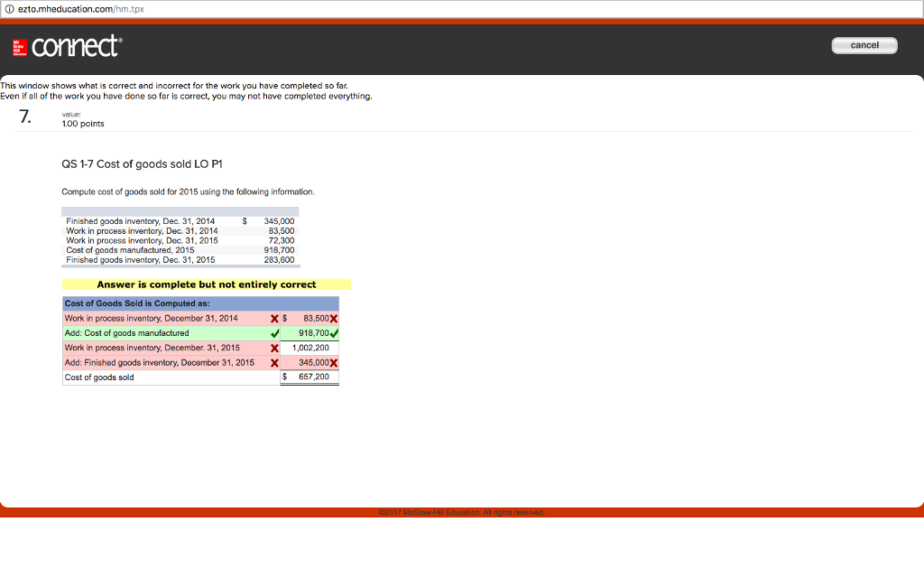Viewport: 924px width, 578px height.
Task: Click the red X for Work in process inventory 2015
Action: click(273, 348)
